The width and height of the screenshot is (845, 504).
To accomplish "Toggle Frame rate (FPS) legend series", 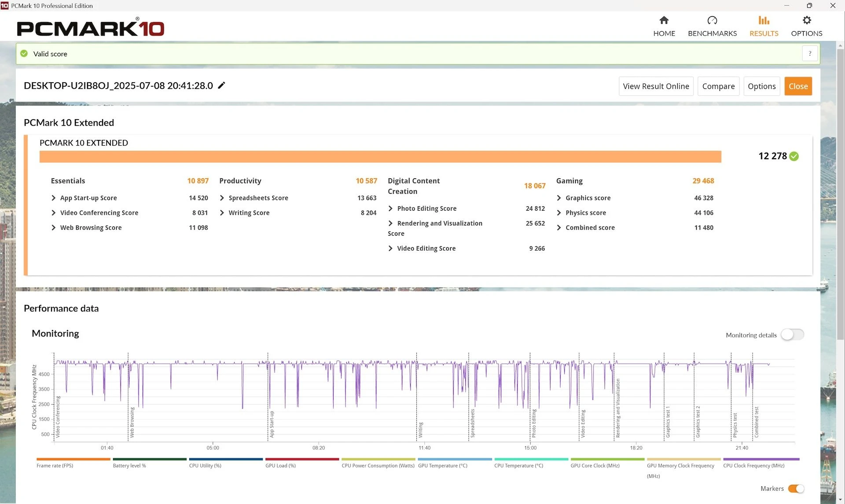I will tap(73, 463).
